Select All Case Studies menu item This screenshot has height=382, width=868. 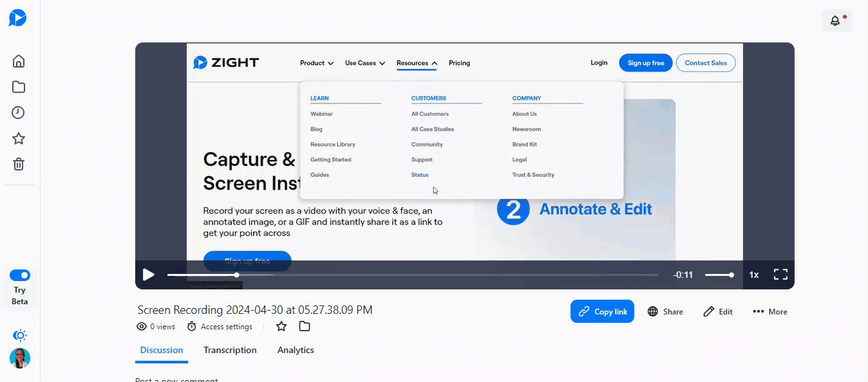[x=433, y=129]
